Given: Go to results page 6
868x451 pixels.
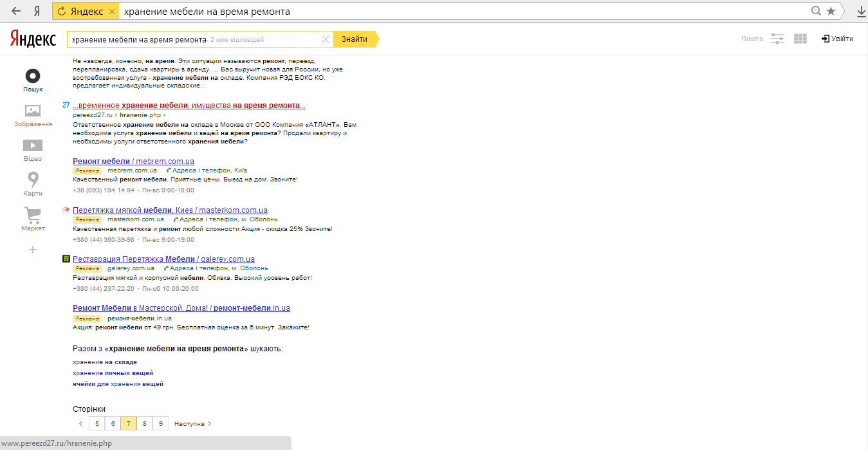Looking at the screenshot, I should click(x=113, y=424).
